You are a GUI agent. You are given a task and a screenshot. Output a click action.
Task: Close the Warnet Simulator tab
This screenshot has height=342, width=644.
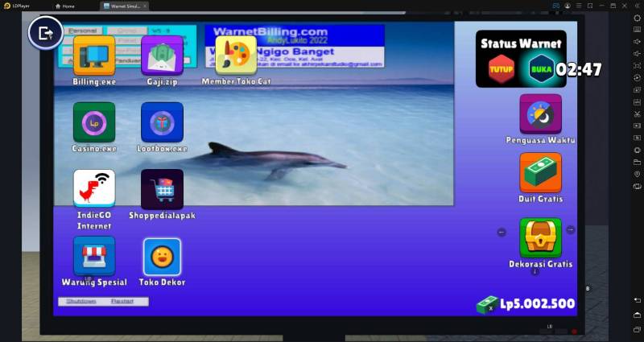145,6
